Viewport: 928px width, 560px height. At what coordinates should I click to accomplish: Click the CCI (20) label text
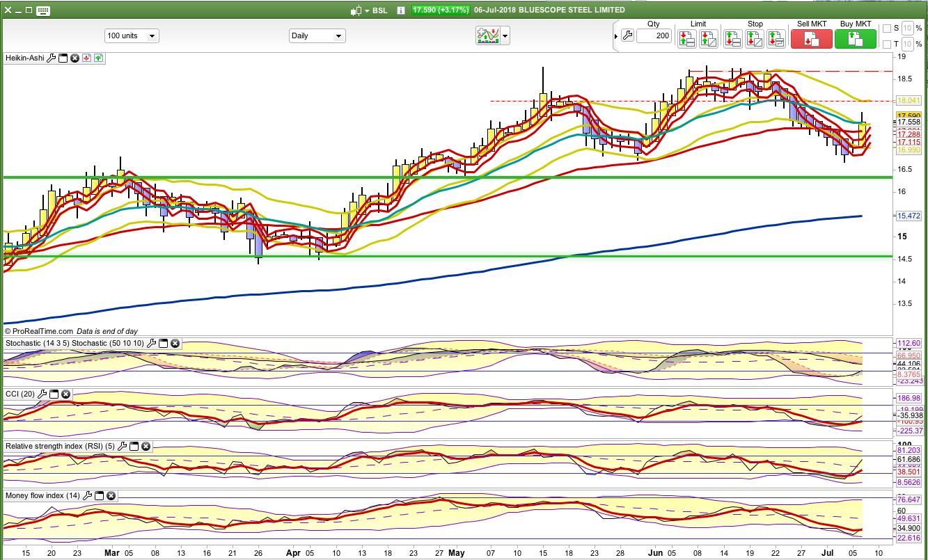(20, 394)
